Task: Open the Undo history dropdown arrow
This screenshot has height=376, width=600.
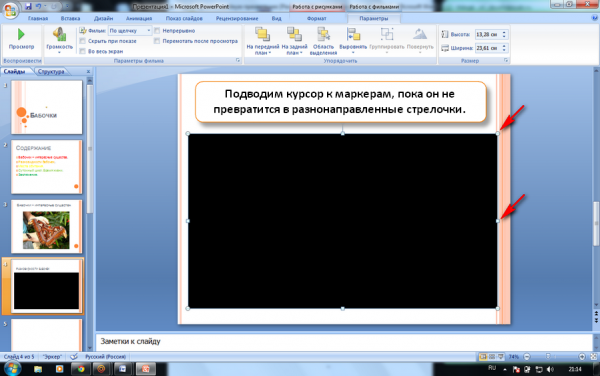Action: coord(45,7)
